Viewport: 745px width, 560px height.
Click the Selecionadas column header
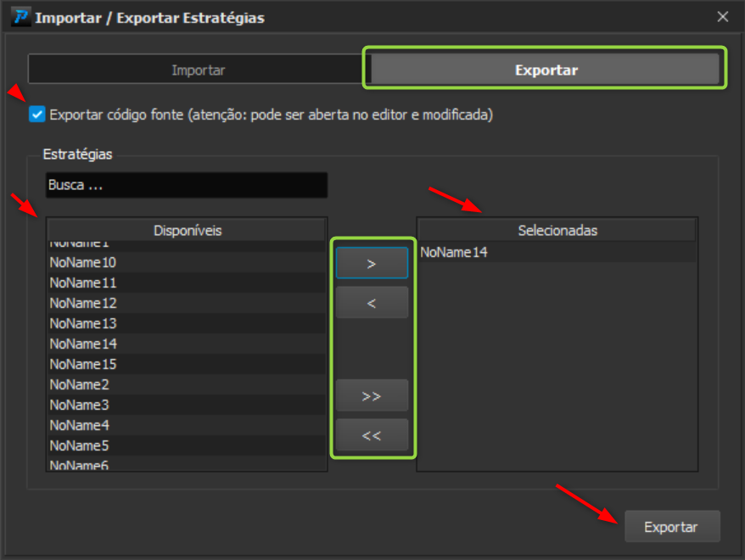557,230
